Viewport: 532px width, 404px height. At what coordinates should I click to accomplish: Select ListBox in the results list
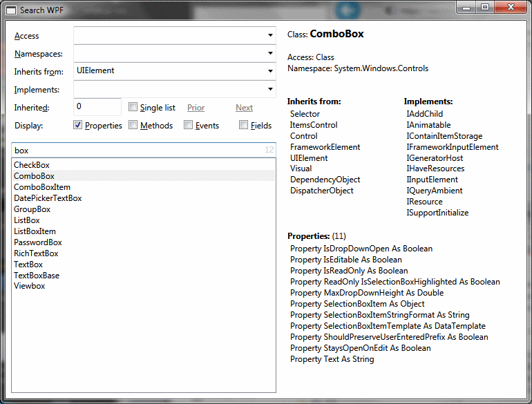[x=143, y=220]
